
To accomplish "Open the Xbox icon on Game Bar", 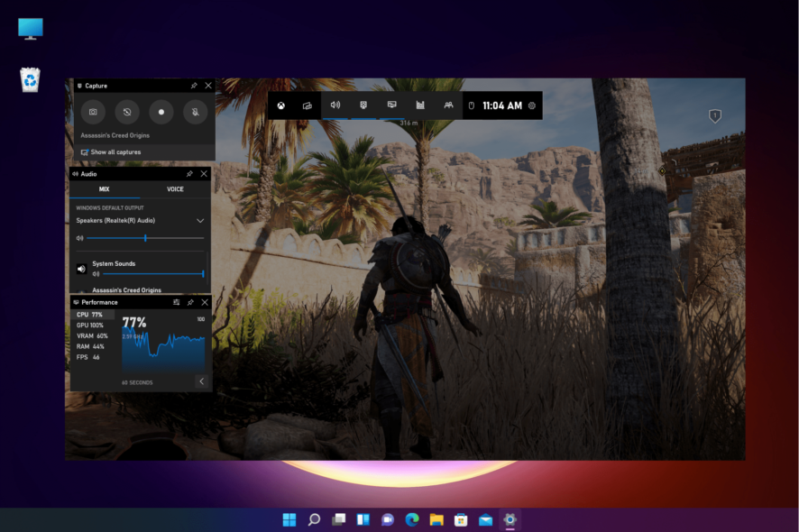I will coord(280,105).
